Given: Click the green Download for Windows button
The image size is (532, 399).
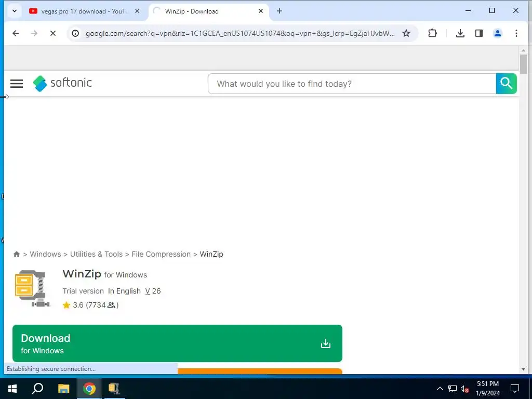Looking at the screenshot, I should [x=177, y=343].
